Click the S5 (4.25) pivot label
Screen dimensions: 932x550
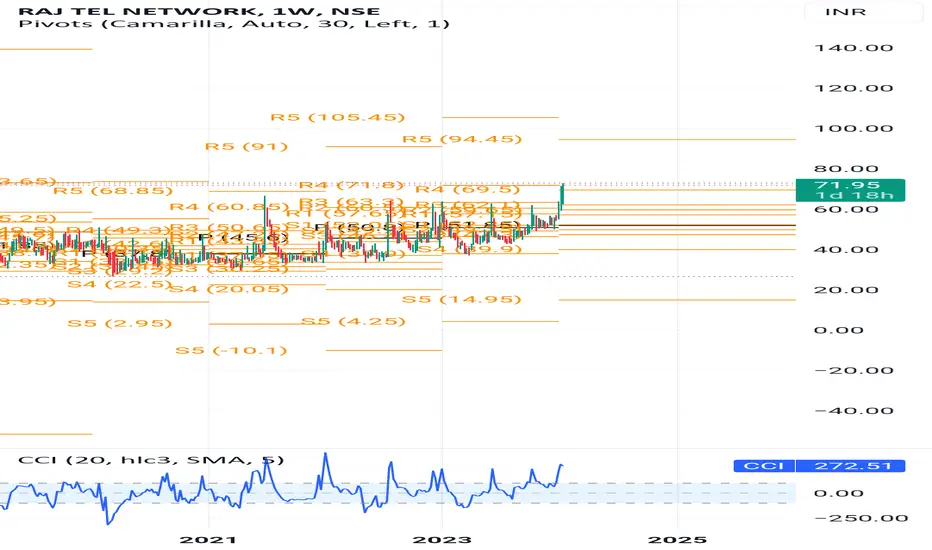point(354,322)
